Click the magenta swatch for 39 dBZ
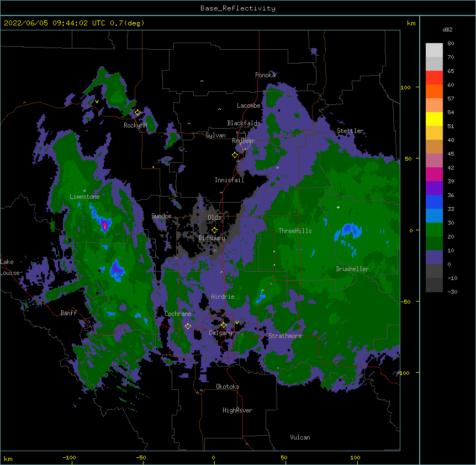This screenshot has height=465, width=476. pyautogui.click(x=434, y=175)
